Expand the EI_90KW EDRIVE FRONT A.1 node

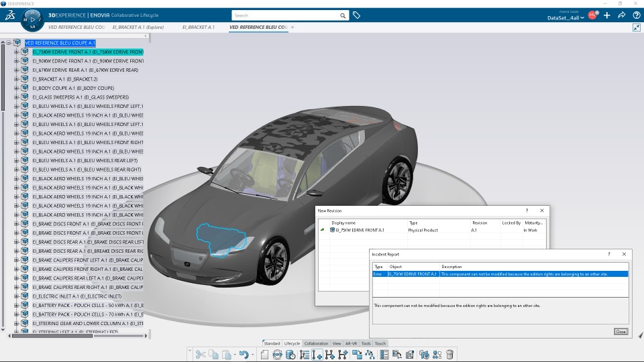16,61
